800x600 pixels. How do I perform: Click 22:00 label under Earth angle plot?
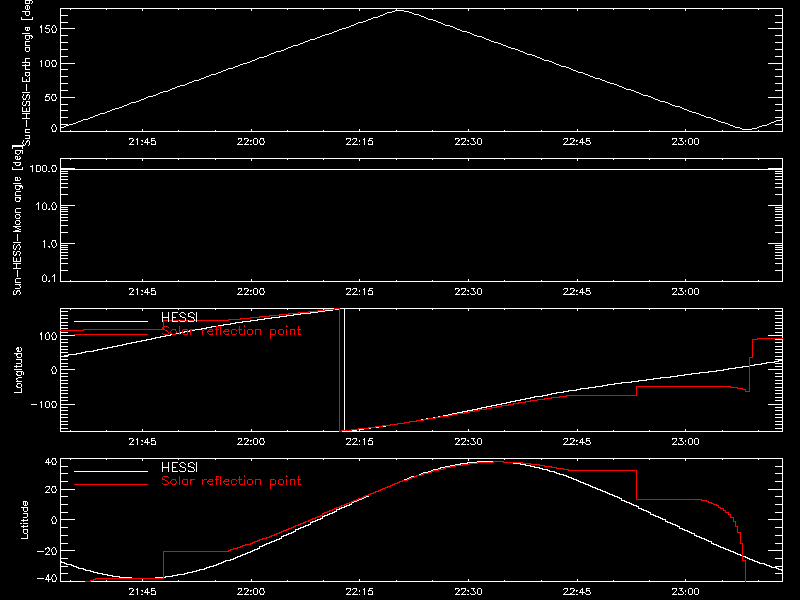click(251, 141)
